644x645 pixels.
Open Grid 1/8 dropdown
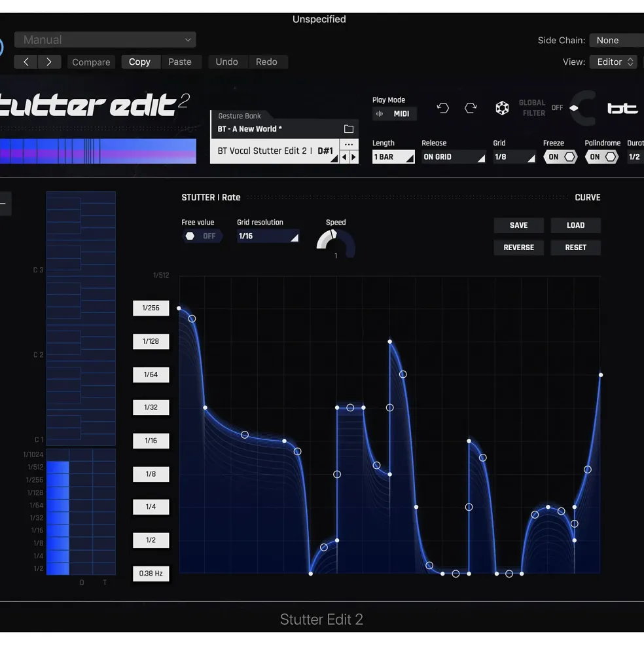(x=514, y=157)
